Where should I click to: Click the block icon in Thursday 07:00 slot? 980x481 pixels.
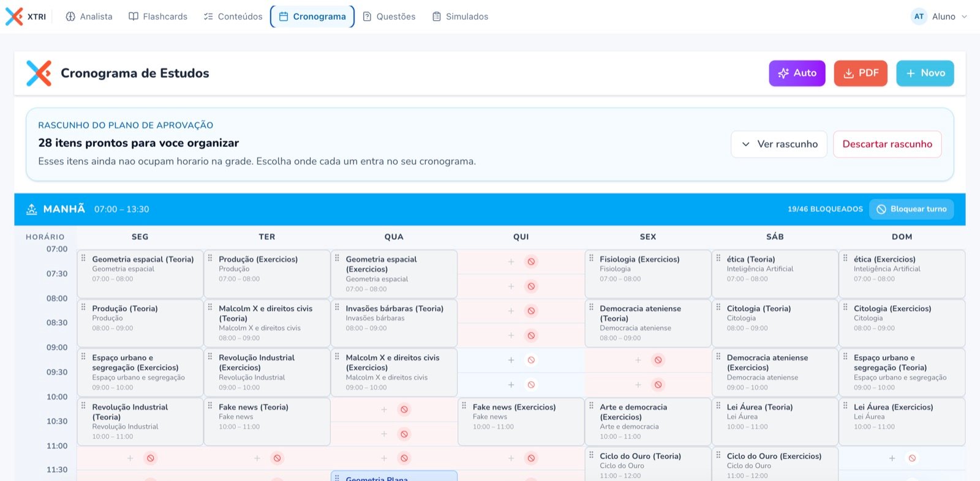click(x=531, y=262)
